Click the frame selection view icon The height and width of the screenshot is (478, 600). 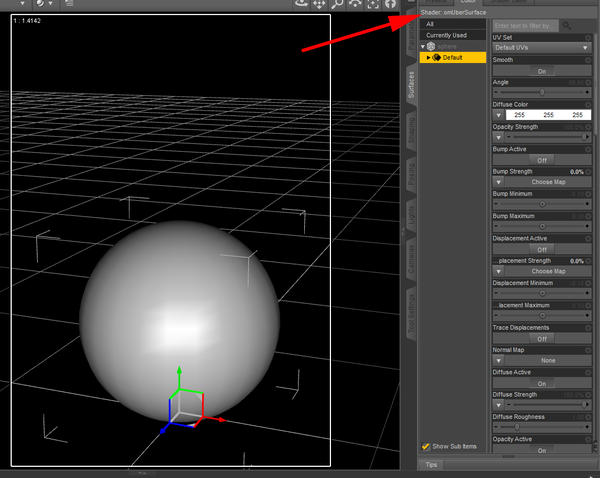click(x=373, y=4)
